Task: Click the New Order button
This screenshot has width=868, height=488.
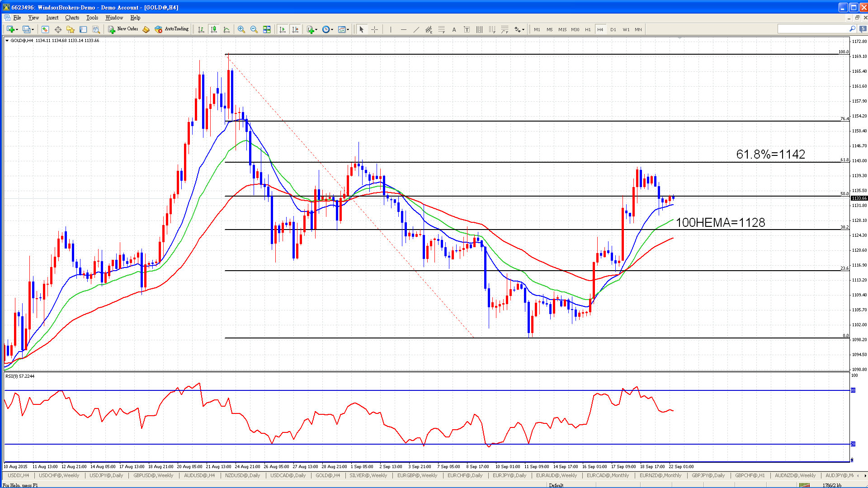Action: click(x=123, y=29)
